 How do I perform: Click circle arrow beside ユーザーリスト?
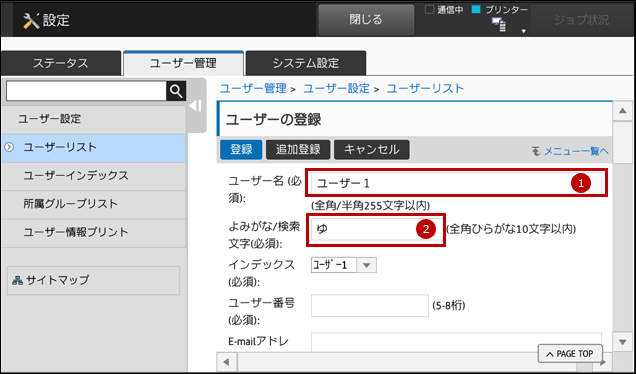click(9, 147)
